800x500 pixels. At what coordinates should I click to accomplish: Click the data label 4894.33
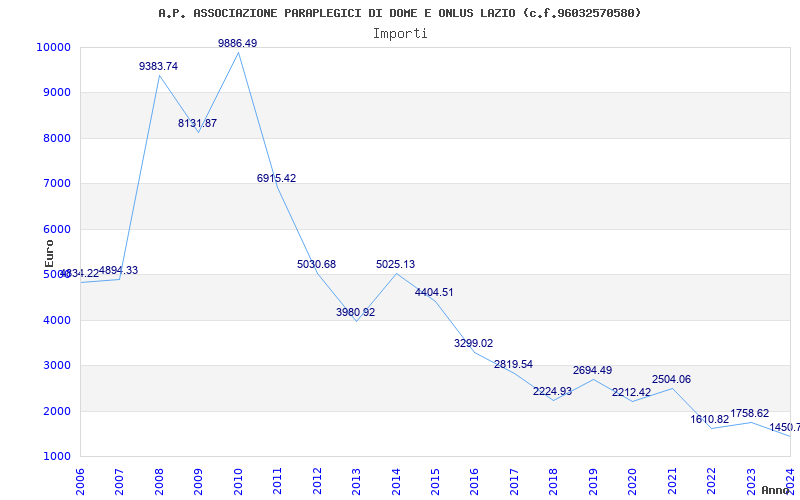pos(118,271)
